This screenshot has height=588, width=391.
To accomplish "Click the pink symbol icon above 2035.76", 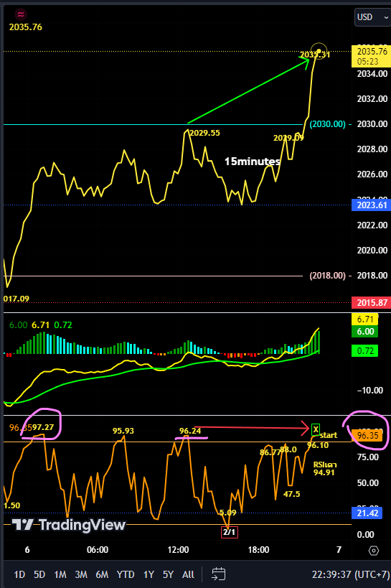I will click(x=21, y=14).
